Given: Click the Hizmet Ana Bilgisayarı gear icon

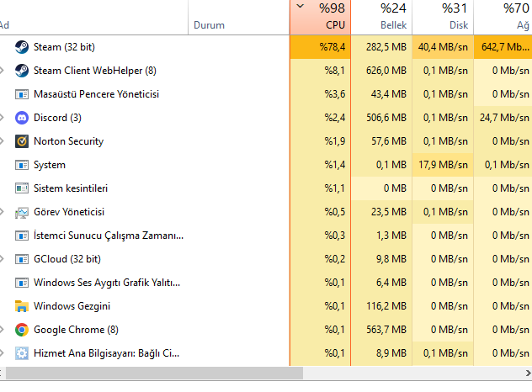Looking at the screenshot, I should coord(22,353).
